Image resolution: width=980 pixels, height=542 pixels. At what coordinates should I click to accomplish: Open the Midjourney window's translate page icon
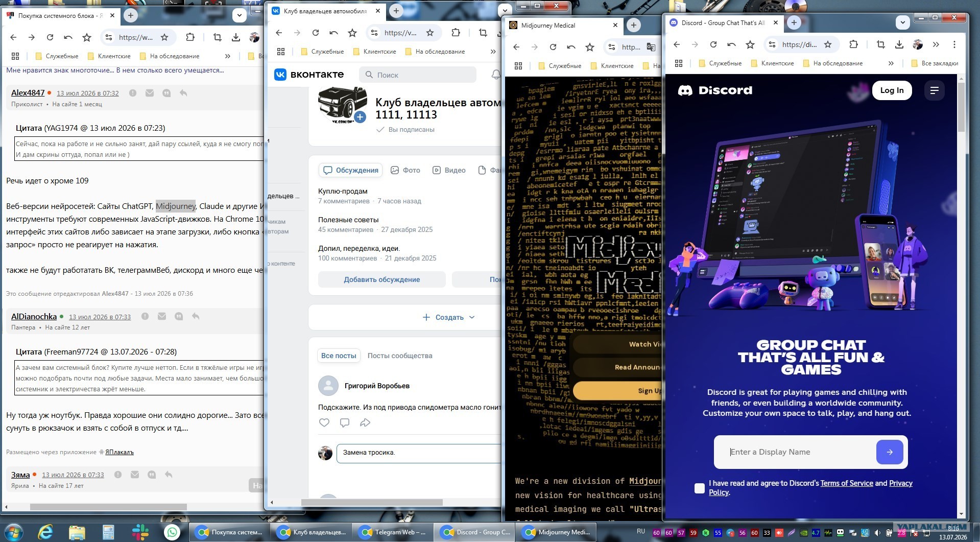[651, 47]
